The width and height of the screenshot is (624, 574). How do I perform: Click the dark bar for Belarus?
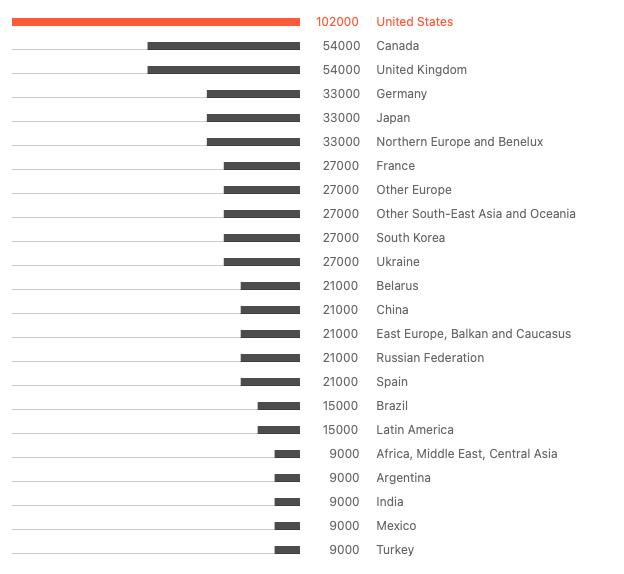270,286
